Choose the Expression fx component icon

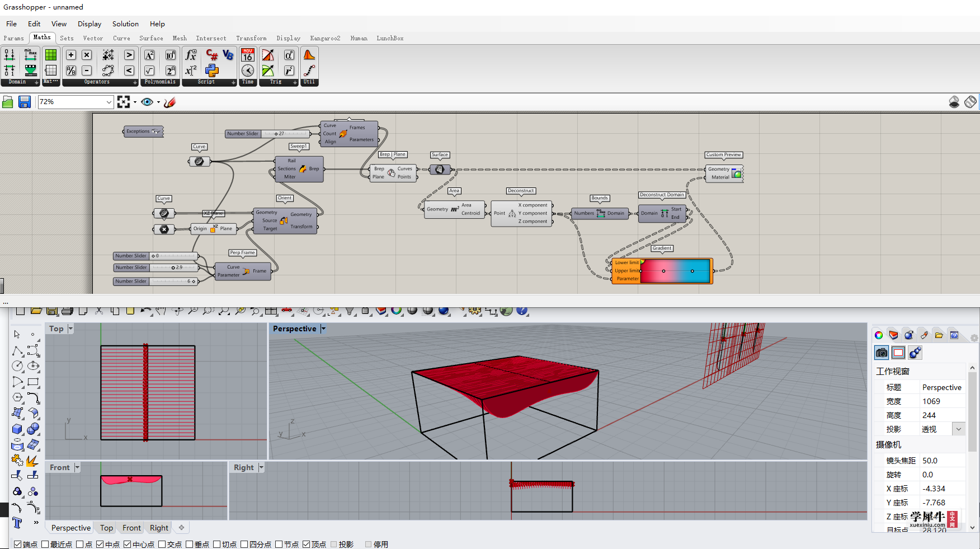[191, 55]
